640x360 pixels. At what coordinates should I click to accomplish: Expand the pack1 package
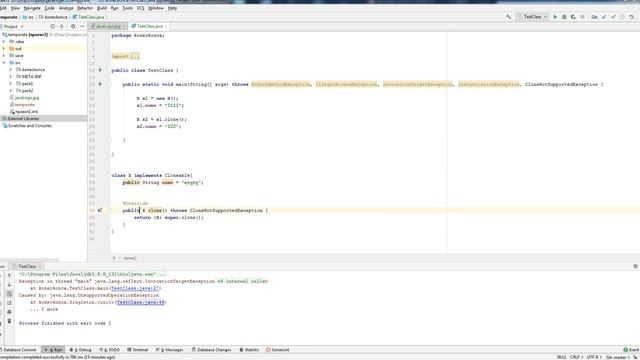pyautogui.click(x=11, y=83)
